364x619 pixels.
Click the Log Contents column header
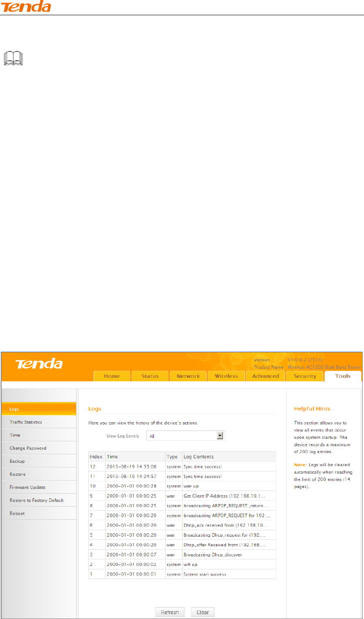(229, 457)
